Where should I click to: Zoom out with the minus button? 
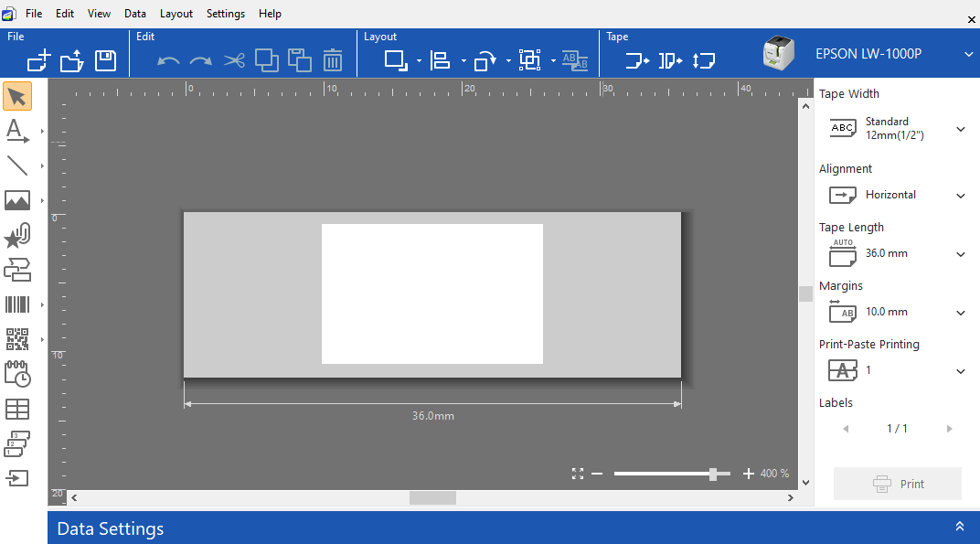click(x=597, y=474)
